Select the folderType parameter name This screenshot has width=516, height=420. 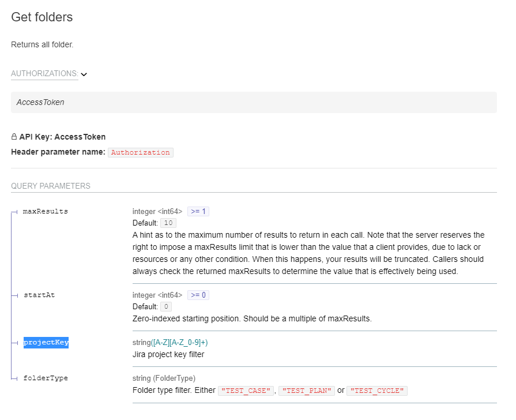[45, 378]
